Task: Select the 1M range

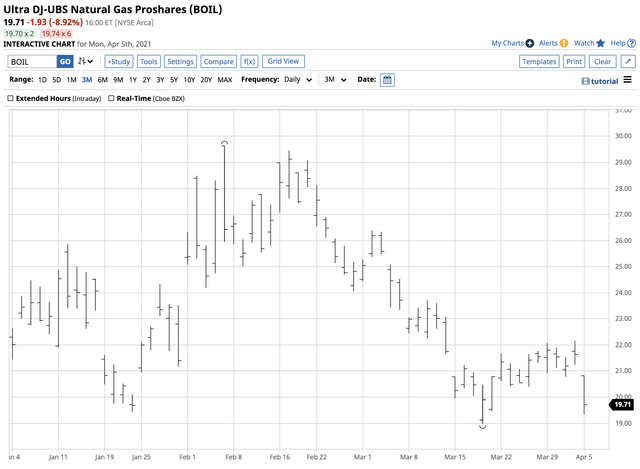Action: pyautogui.click(x=71, y=80)
